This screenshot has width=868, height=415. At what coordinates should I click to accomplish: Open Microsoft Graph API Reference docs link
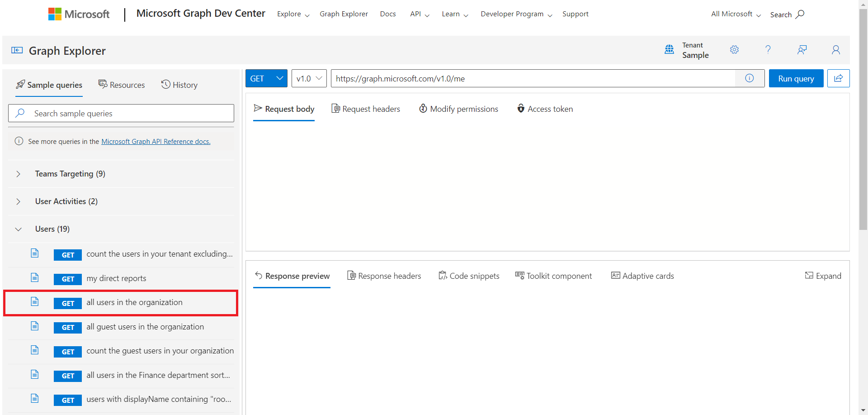click(x=156, y=142)
